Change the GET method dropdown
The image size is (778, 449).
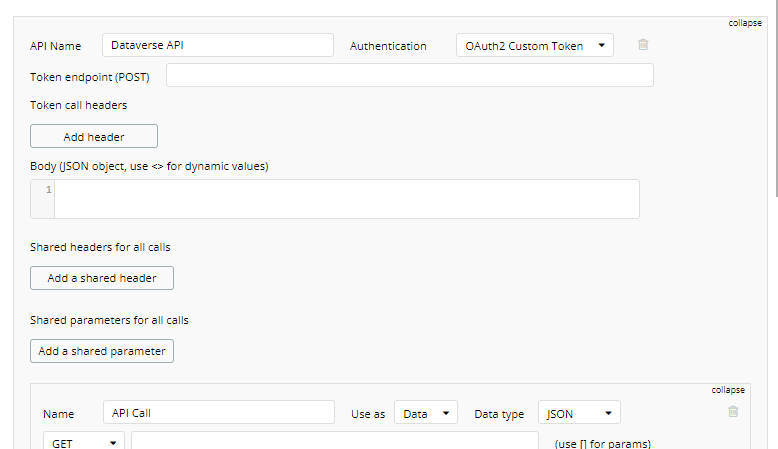83,442
